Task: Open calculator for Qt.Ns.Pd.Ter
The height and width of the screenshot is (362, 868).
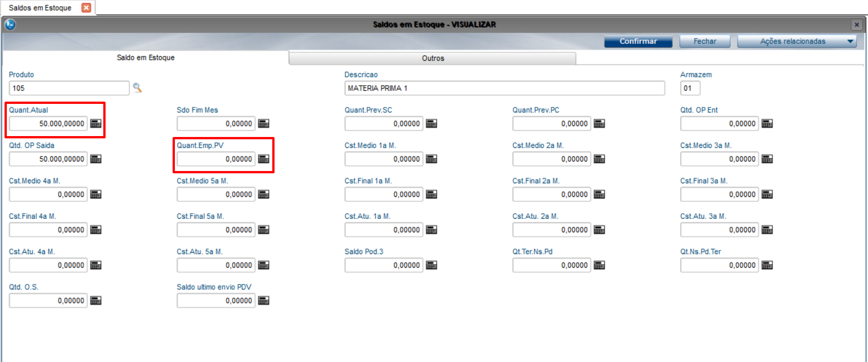Action: [x=767, y=265]
